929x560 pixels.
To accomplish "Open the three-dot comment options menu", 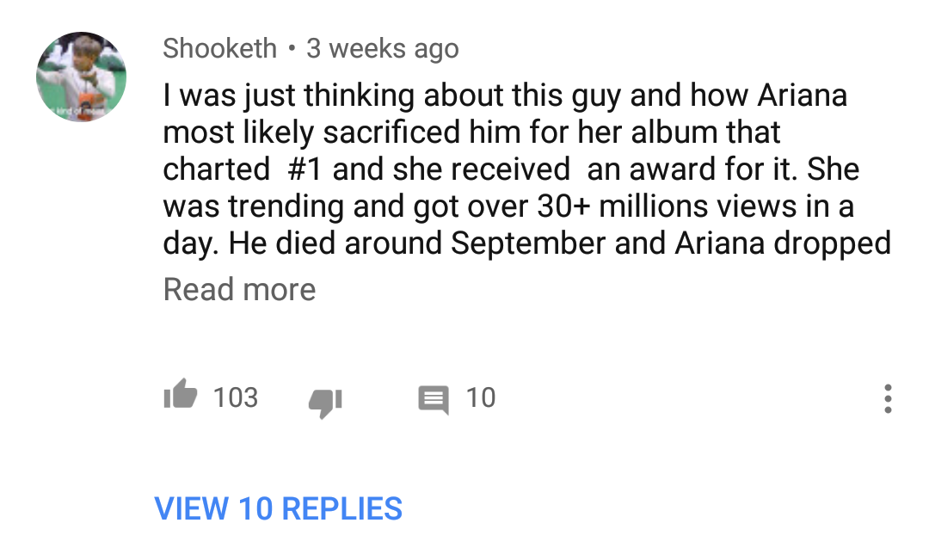I will point(888,398).
